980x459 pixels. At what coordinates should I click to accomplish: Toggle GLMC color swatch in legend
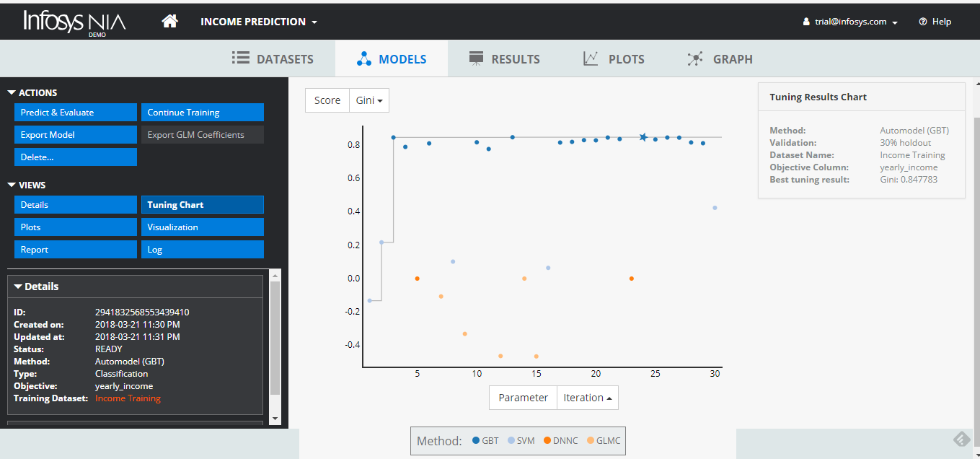pyautogui.click(x=591, y=440)
